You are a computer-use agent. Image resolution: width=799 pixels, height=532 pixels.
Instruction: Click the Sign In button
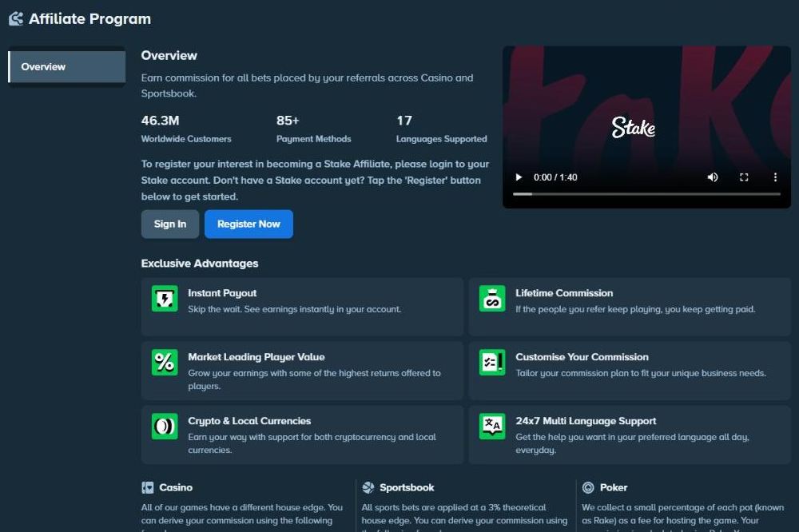[x=170, y=224]
